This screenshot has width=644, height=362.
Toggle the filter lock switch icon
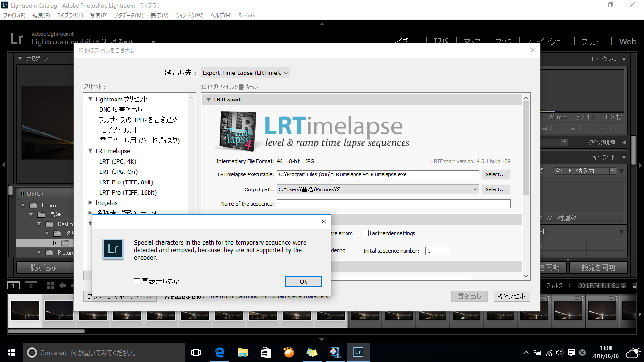tap(634, 286)
